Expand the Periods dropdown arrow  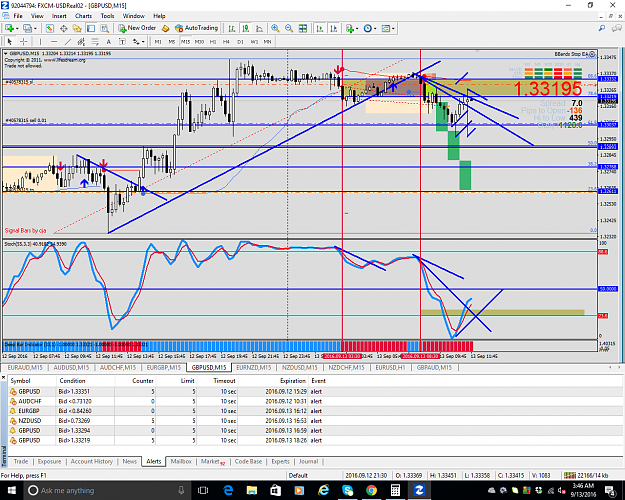[375, 29]
